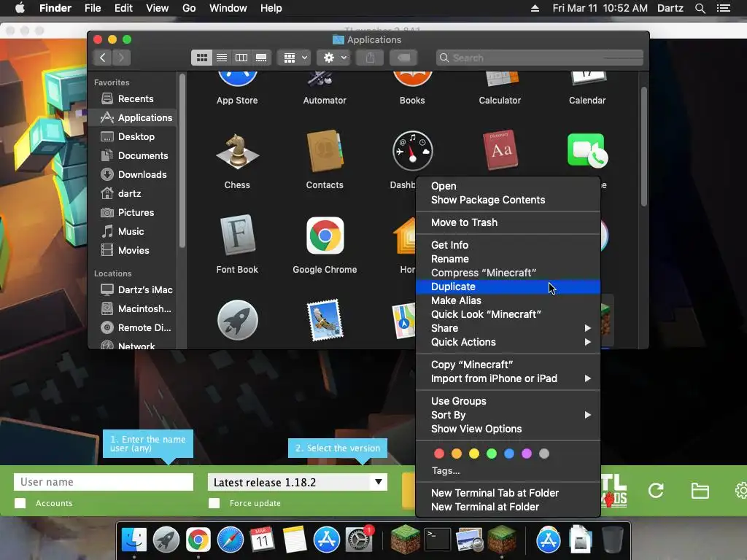Select the FaceTime app icon
The image size is (747, 560).
[x=587, y=151]
